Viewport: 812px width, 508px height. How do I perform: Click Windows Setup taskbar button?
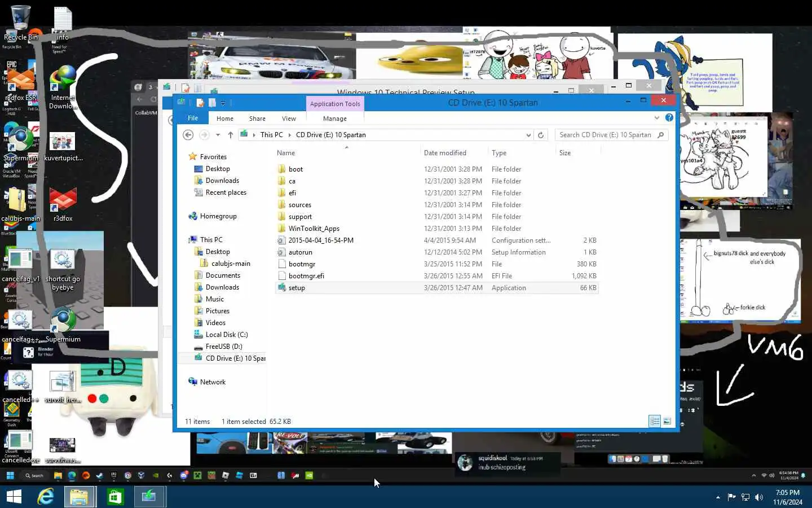tap(149, 497)
